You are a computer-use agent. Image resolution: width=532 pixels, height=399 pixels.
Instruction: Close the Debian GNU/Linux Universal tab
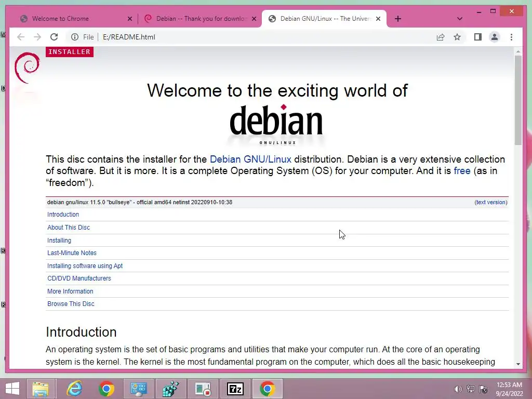tap(378, 19)
